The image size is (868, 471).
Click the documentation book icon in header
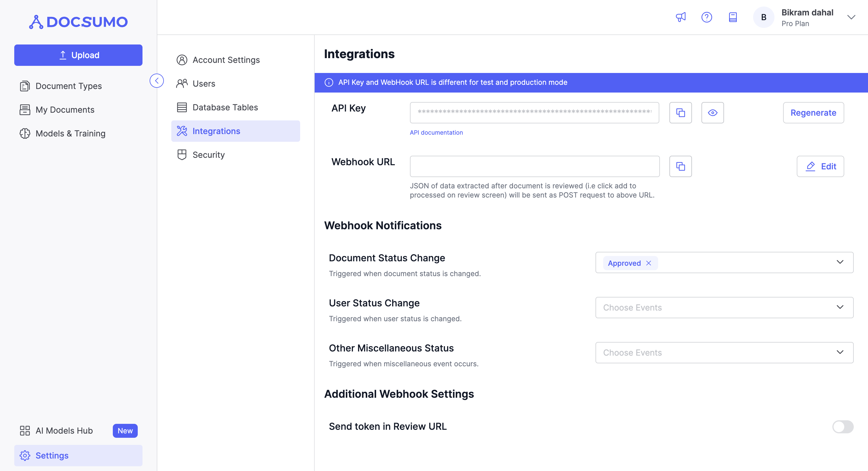tap(733, 17)
